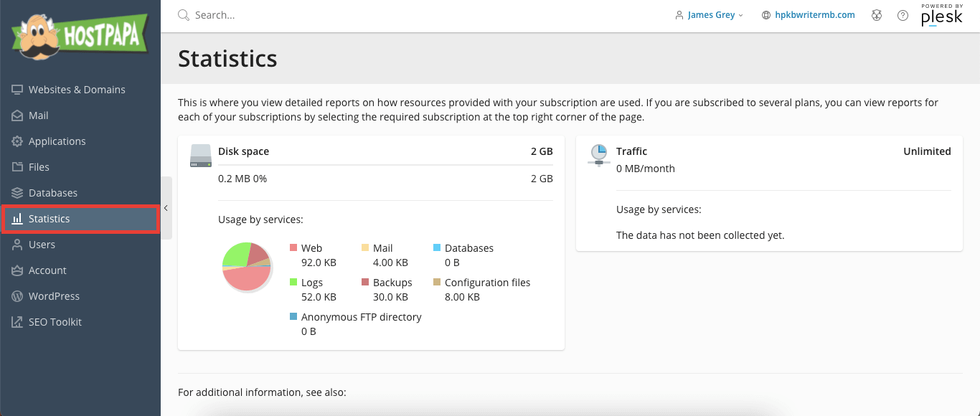This screenshot has height=416, width=980.
Task: Select Websites & Domains in sidebar
Action: pos(77,89)
